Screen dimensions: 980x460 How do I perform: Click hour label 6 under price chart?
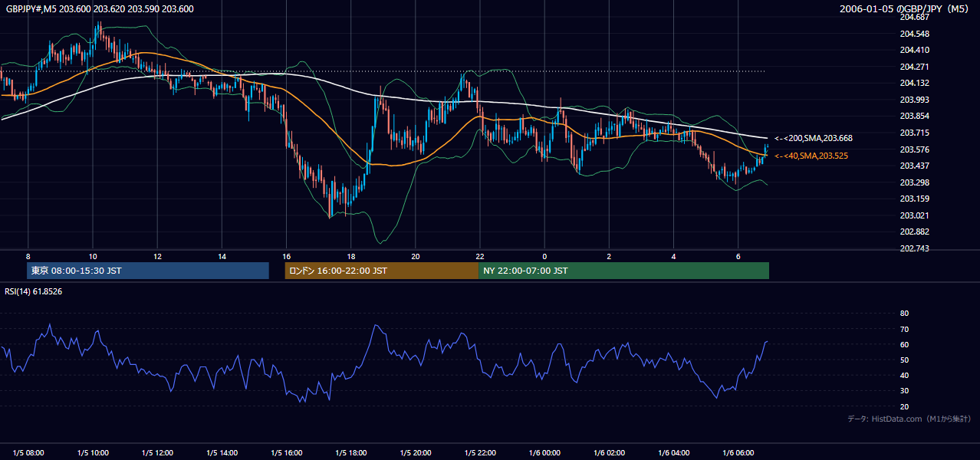[x=738, y=256]
